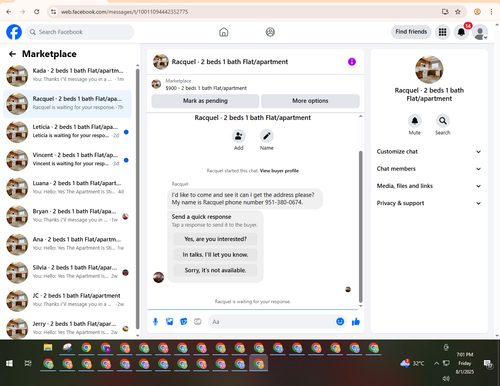500x386 pixels.
Task: Open the Facebook menu grid icon
Action: (x=442, y=32)
